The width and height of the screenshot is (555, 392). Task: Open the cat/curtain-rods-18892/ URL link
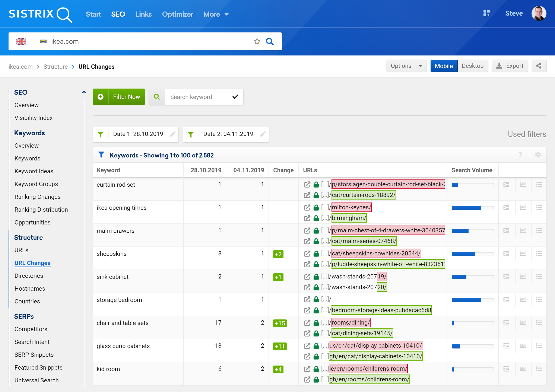pyautogui.click(x=364, y=195)
